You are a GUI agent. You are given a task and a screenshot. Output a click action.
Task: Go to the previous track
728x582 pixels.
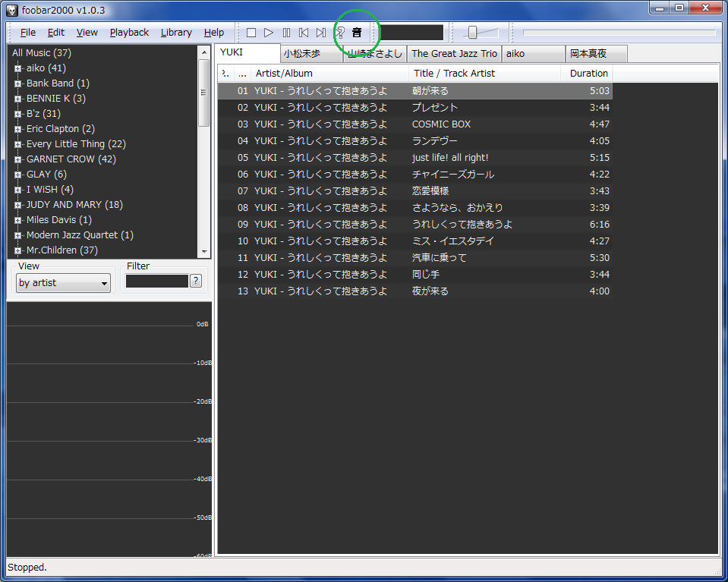[x=304, y=33]
